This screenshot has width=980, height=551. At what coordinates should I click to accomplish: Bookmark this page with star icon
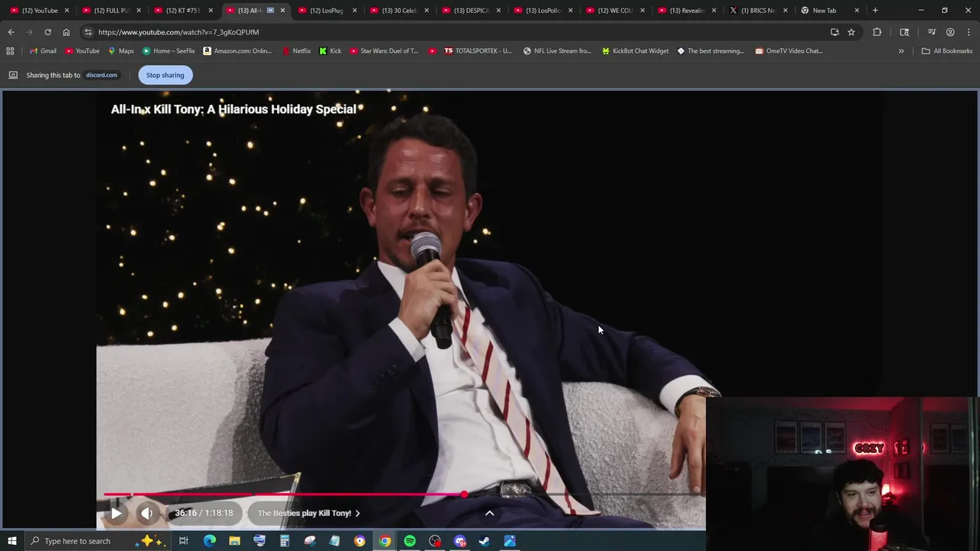pyautogui.click(x=851, y=32)
